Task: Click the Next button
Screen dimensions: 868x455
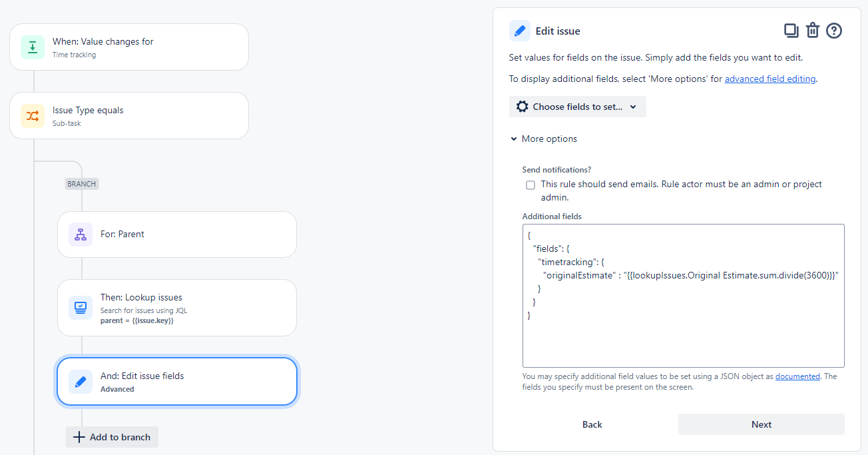Action: (761, 424)
